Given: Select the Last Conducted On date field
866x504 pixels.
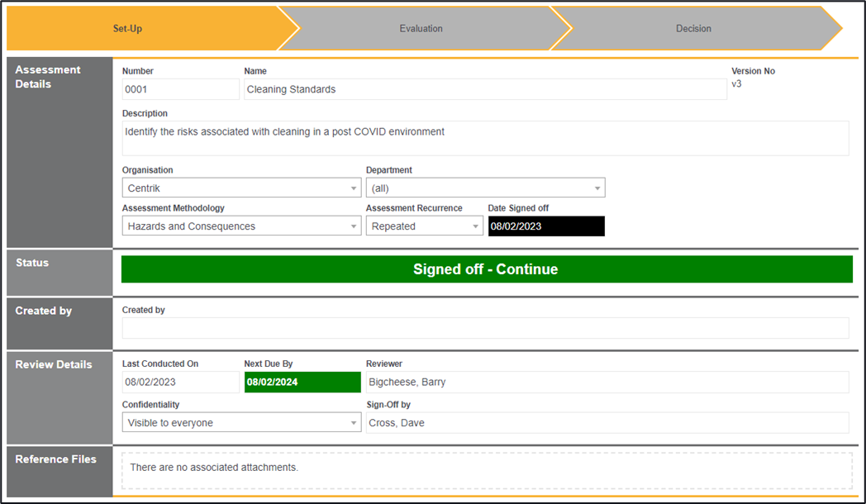Looking at the screenshot, I should 180,383.
